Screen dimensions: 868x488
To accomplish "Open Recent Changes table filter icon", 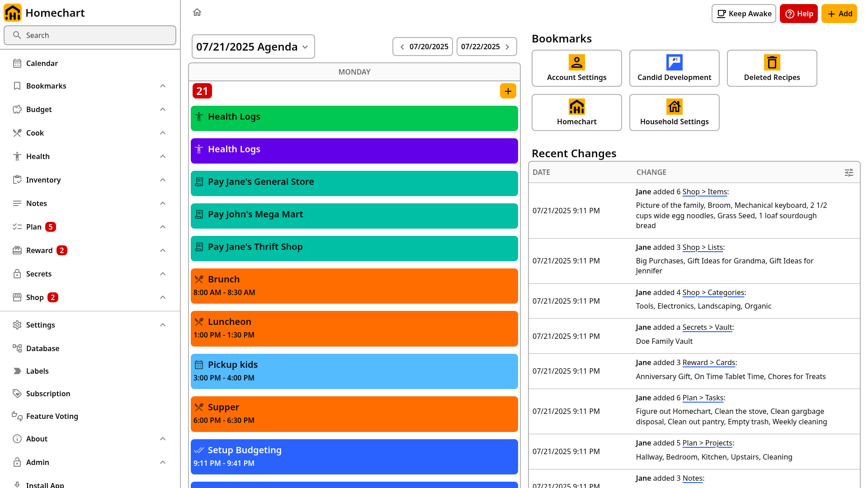I will 849,173.
